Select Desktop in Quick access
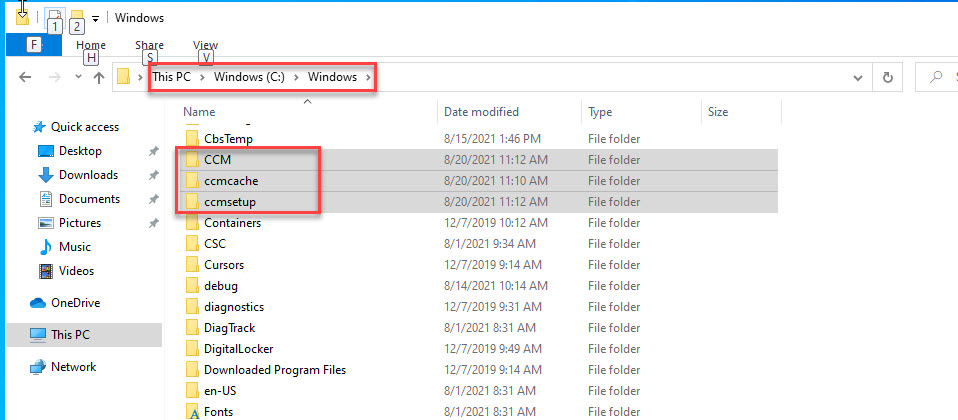This screenshot has height=420, width=958. 80,151
